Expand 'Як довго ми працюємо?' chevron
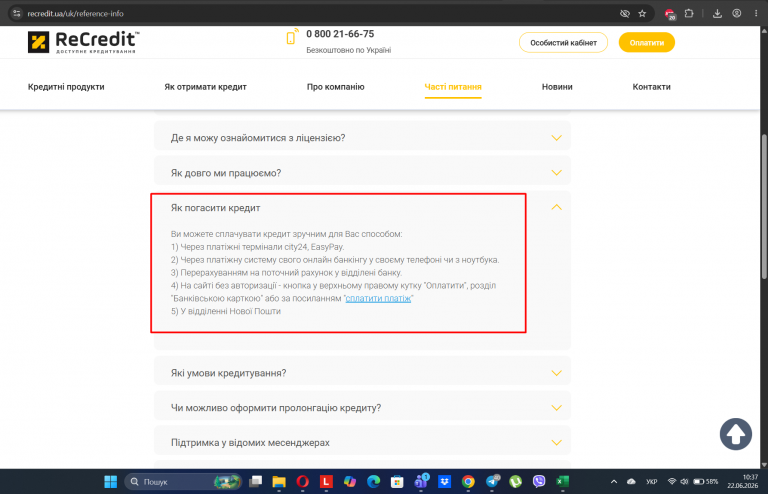 pos(556,173)
